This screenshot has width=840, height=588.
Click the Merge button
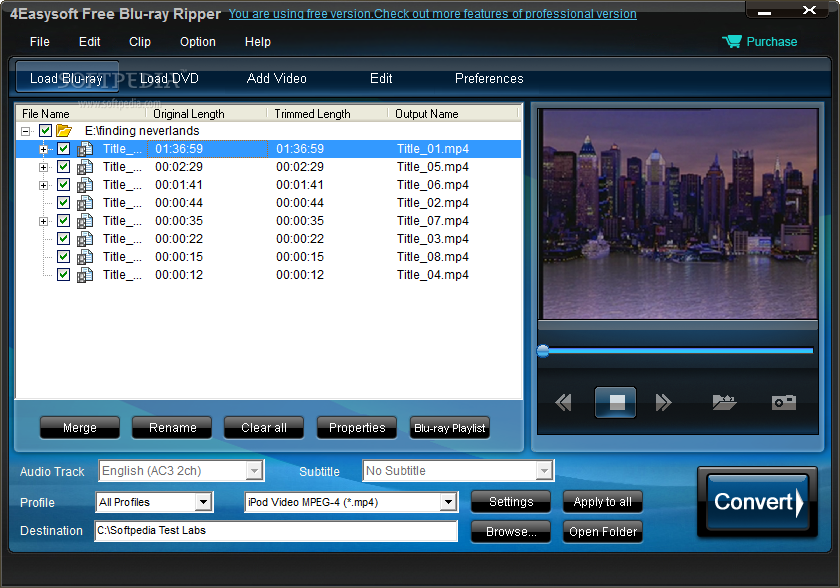pos(80,428)
